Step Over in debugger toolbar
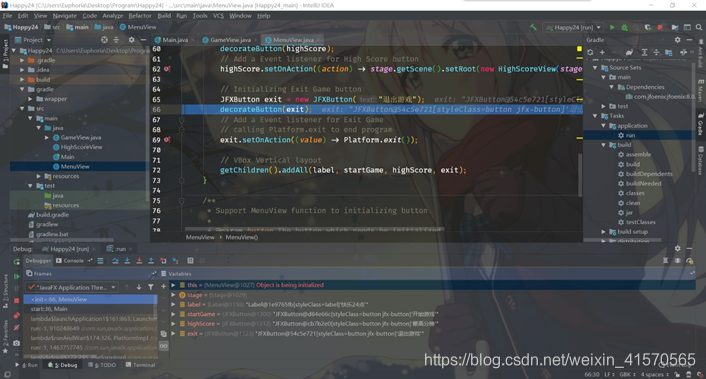 115,261
